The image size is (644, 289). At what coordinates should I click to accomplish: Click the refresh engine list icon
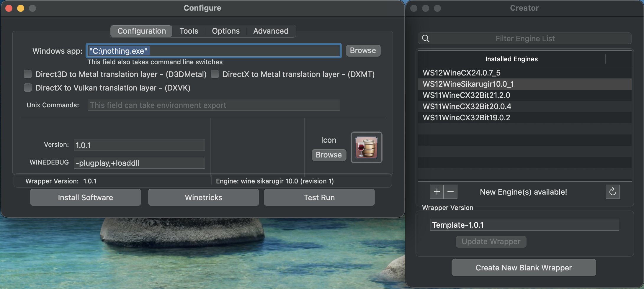612,192
